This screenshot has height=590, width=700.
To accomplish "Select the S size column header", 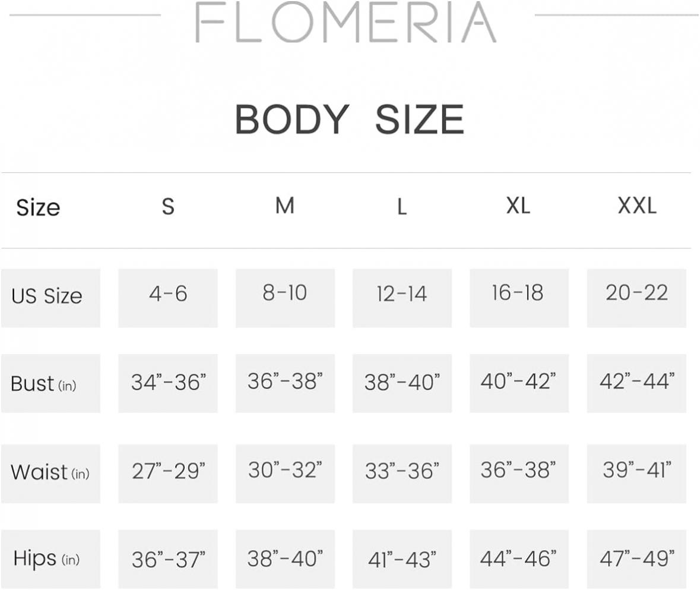I will tap(168, 206).
